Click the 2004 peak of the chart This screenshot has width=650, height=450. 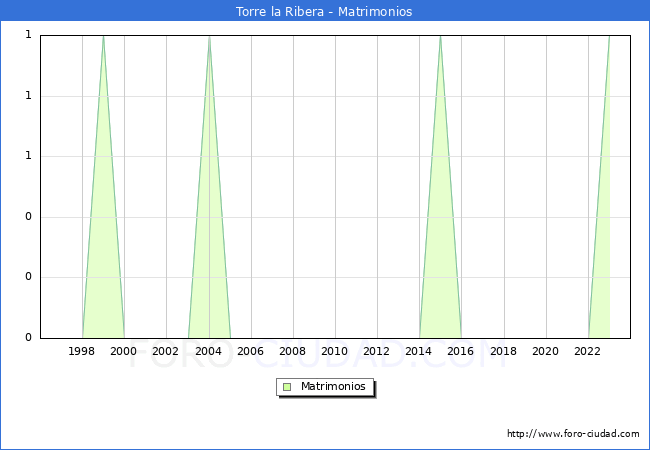[x=209, y=37]
